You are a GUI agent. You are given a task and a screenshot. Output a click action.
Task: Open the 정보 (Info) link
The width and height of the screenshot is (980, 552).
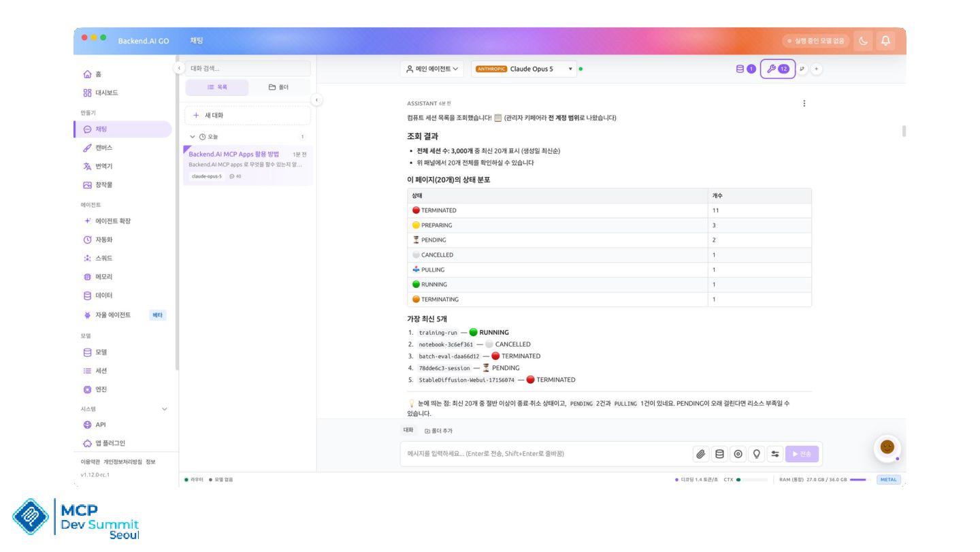pos(150,461)
